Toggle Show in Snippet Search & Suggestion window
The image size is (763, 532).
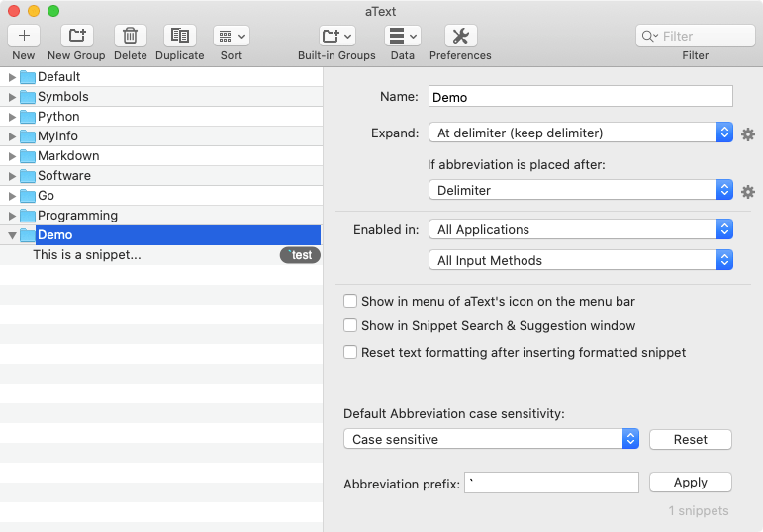[x=350, y=325]
